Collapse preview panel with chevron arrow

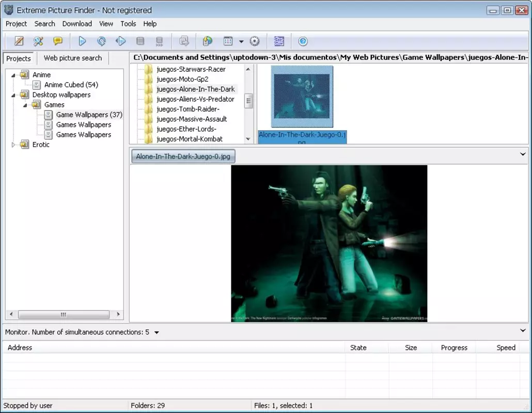[x=523, y=154]
